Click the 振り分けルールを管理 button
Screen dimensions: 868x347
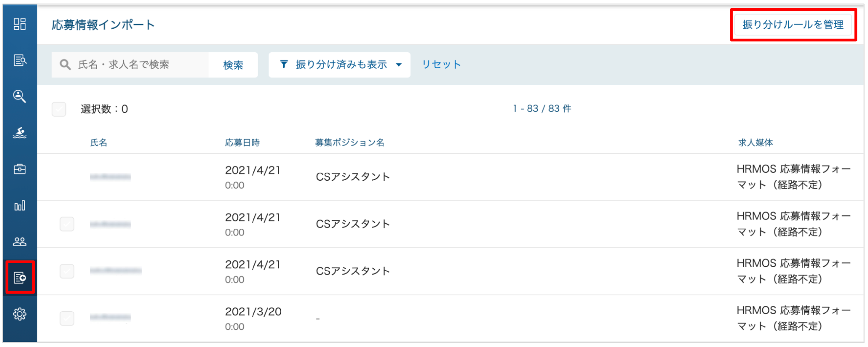tap(793, 25)
